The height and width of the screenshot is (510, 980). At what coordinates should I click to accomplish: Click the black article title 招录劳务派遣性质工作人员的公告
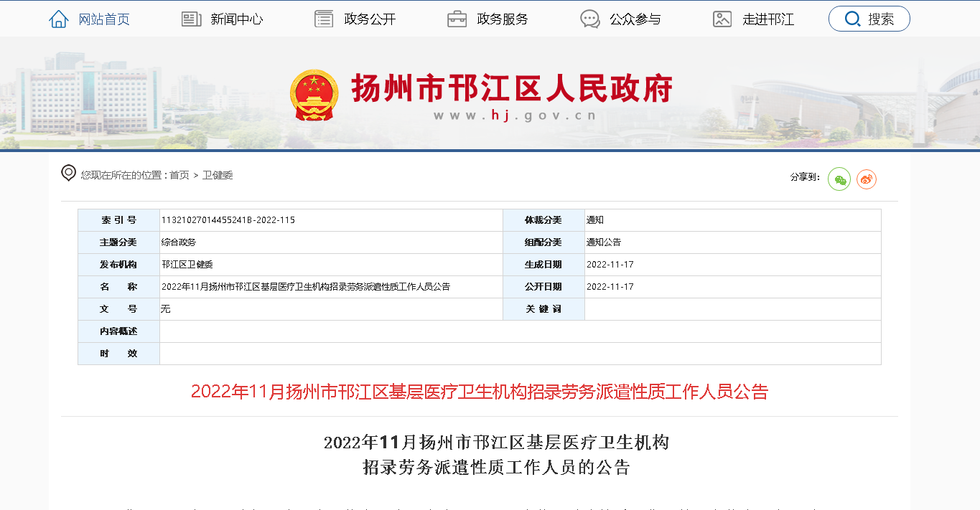[497, 468]
